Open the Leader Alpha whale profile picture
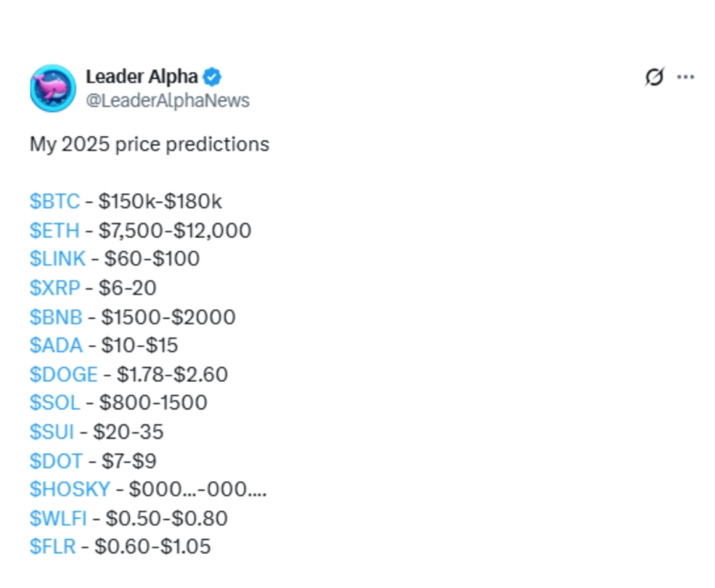Viewport: 715px width, 588px height. pyautogui.click(x=53, y=88)
